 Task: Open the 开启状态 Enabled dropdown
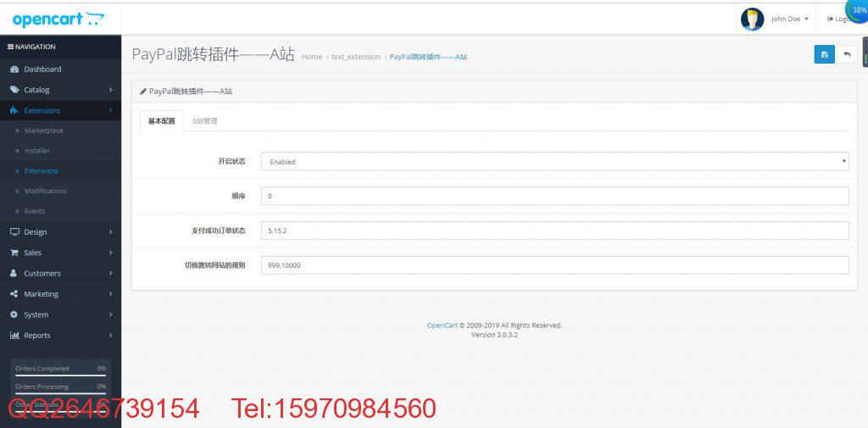[x=554, y=162]
